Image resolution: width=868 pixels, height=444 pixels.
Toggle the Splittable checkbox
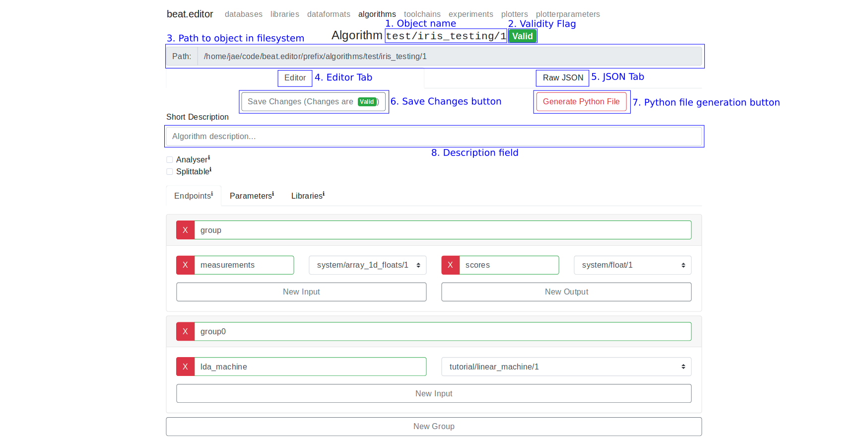170,172
